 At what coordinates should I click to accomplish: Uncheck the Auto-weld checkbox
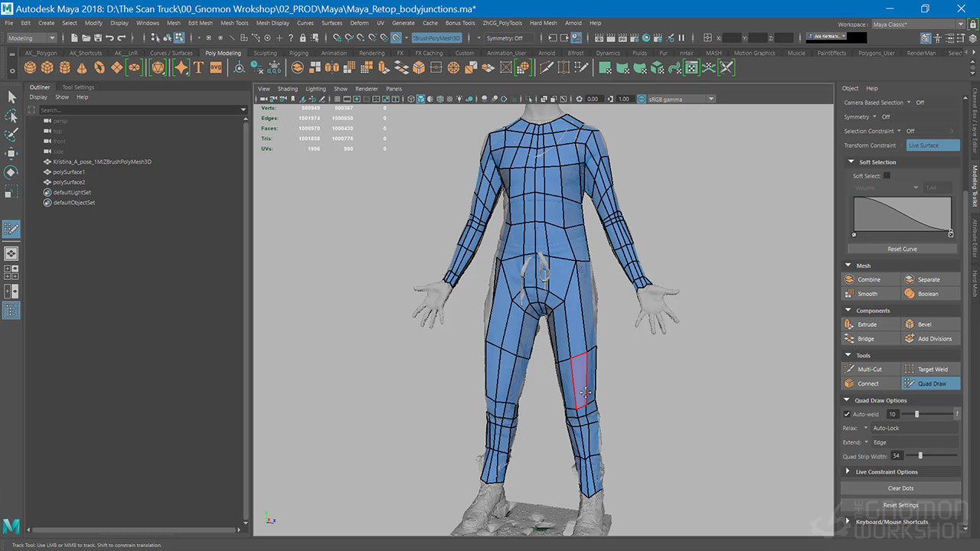847,414
